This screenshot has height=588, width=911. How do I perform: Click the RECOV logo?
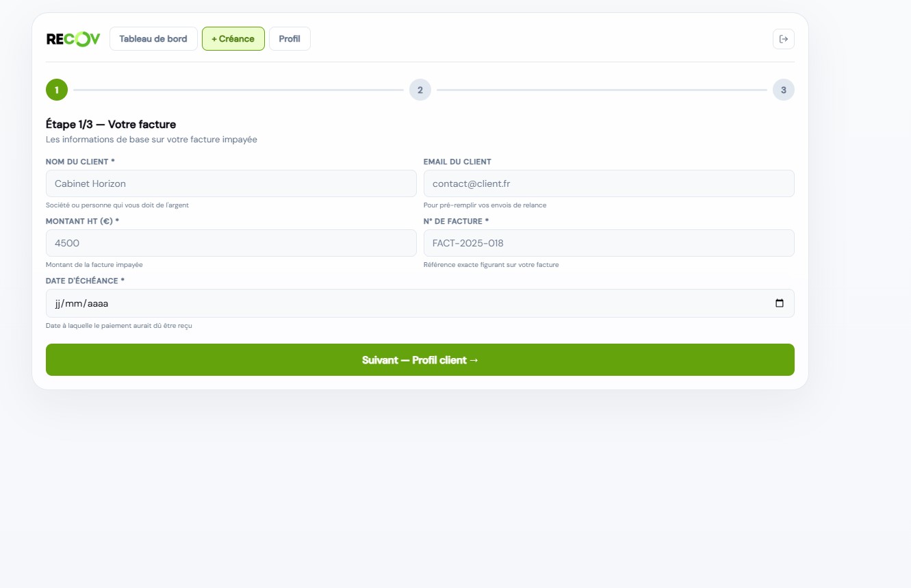click(x=73, y=39)
